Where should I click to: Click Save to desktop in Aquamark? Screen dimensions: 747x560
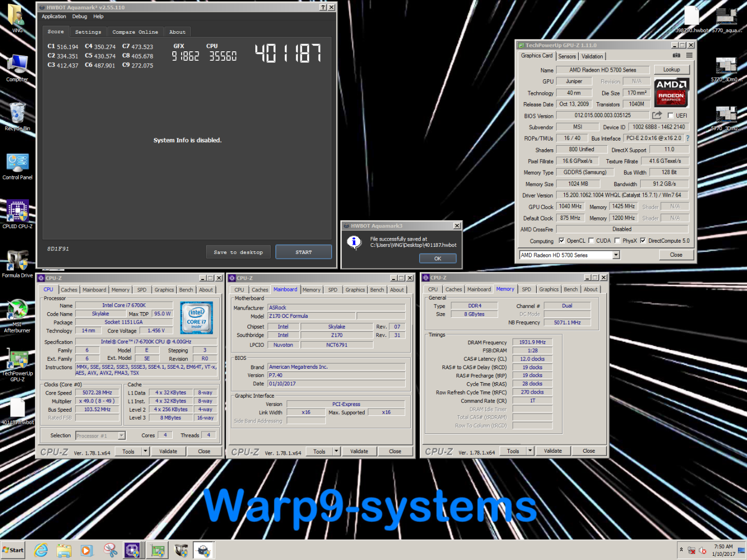(x=238, y=252)
